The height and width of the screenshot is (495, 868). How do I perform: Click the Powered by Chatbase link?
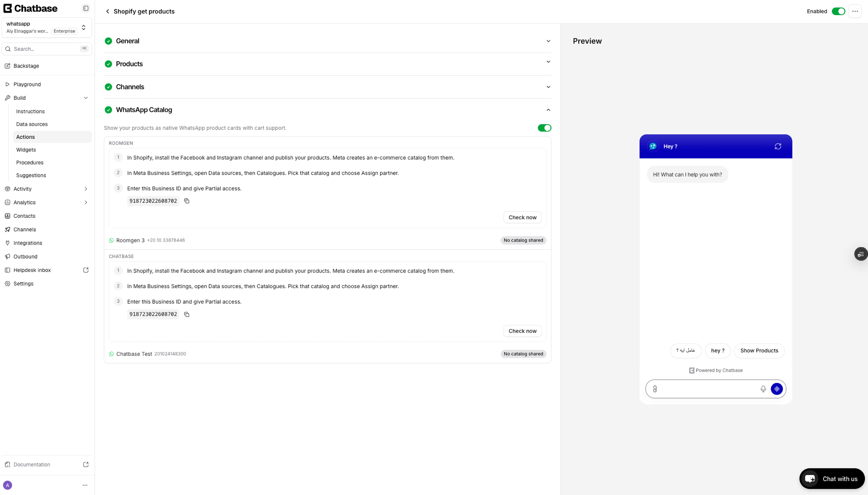[716, 370]
